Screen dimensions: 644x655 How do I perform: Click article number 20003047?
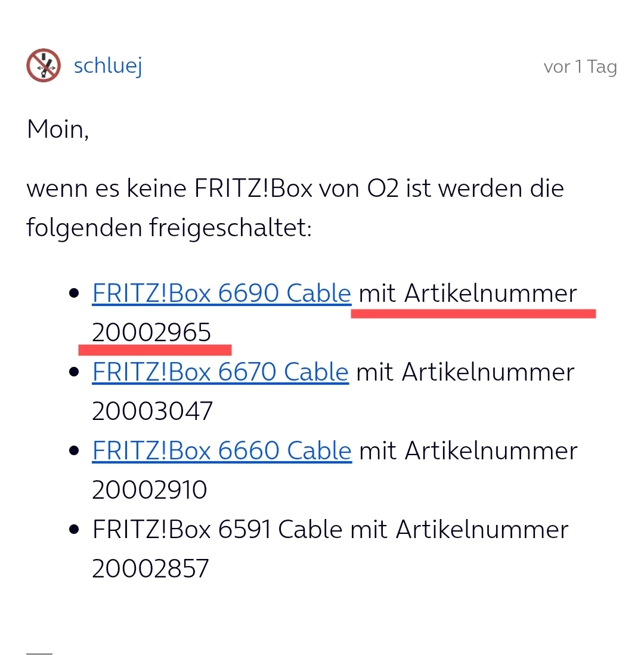152,412
